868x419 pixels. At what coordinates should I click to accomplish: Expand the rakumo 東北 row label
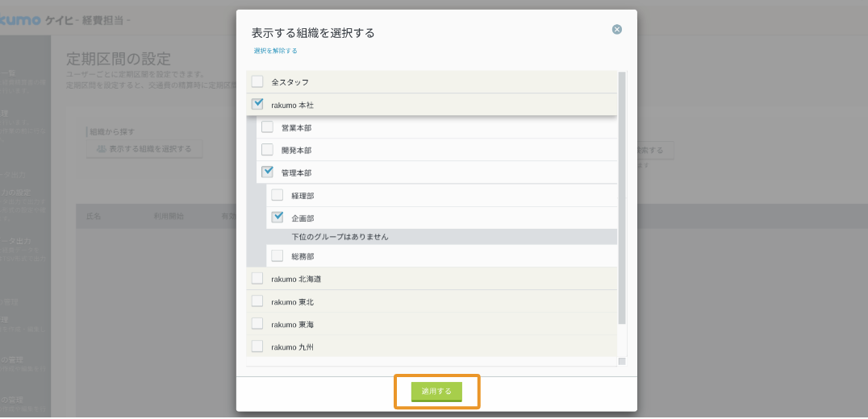[x=292, y=302]
